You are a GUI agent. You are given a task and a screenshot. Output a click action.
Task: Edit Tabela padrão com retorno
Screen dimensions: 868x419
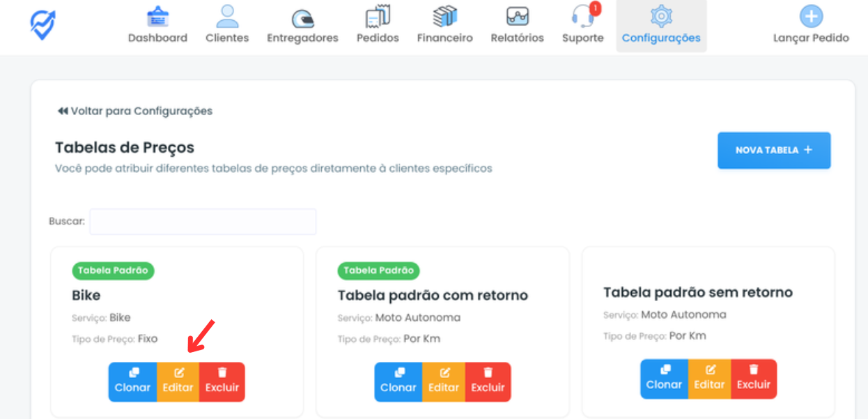coord(444,381)
